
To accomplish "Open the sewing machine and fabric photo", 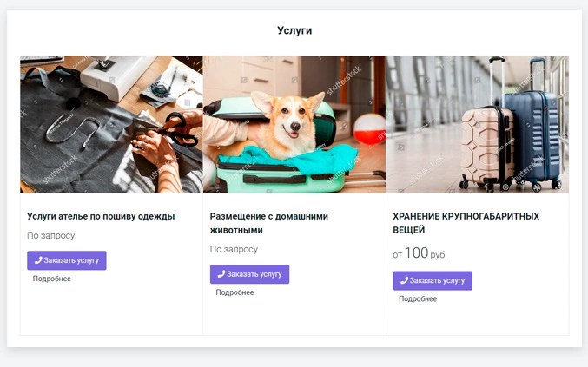I will 111,124.
